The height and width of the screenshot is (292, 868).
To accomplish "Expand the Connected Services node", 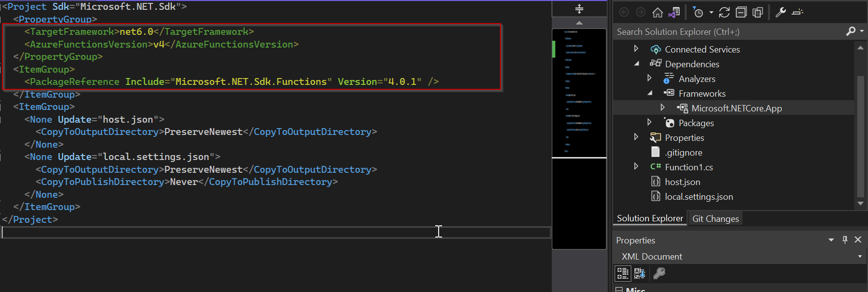I will point(636,49).
